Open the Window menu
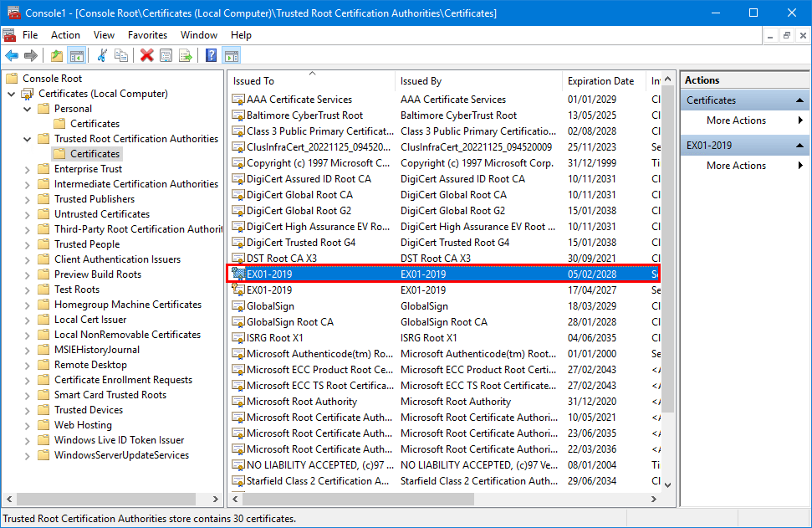 [x=199, y=34]
